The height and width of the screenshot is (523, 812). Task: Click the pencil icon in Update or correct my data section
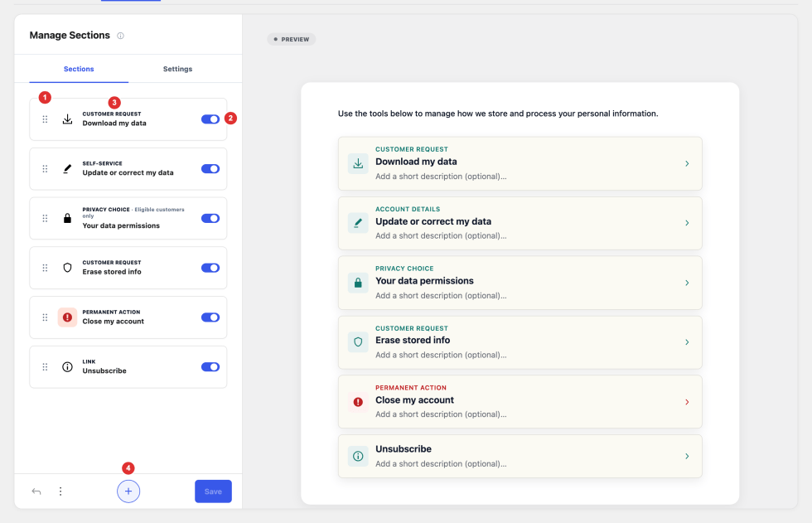click(x=67, y=169)
